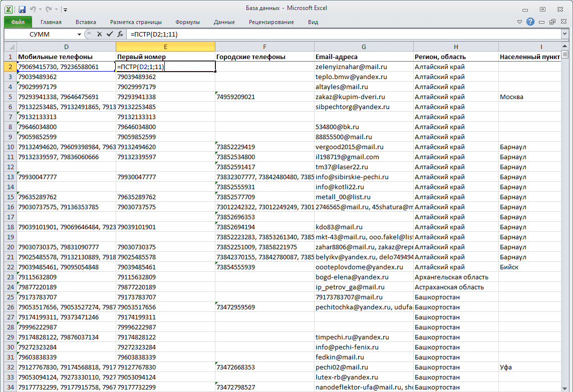Click cell D2 with 79069415730, 79236588061
The width and height of the screenshot is (573, 392).
click(x=66, y=67)
